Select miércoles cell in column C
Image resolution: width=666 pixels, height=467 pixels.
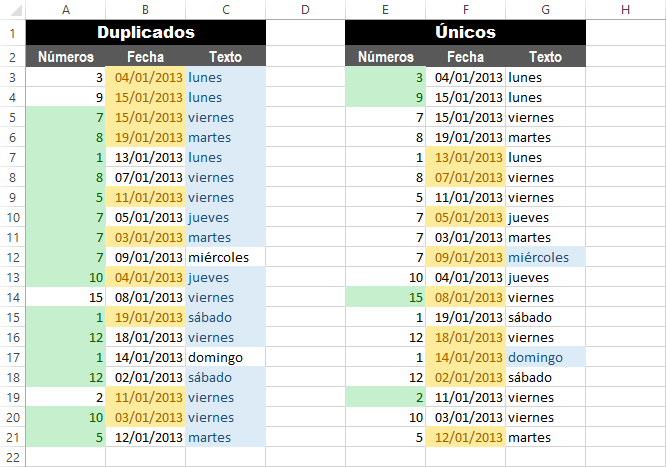[225, 257]
